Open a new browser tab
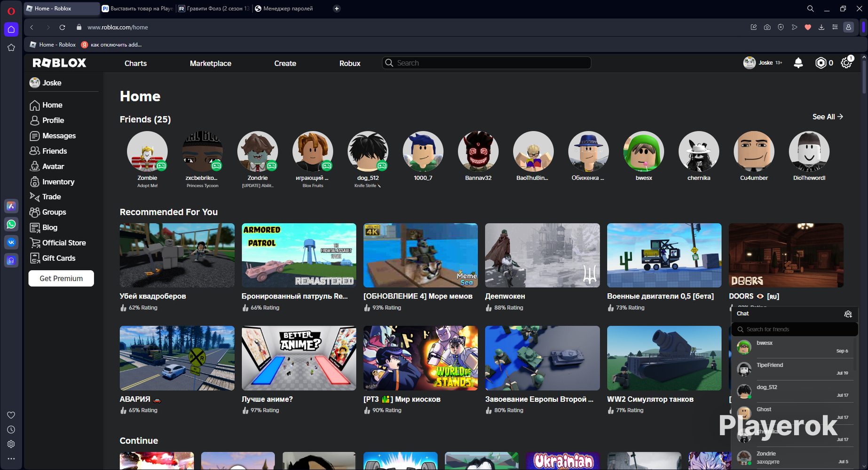Screen dimensions: 868x470 337,8
